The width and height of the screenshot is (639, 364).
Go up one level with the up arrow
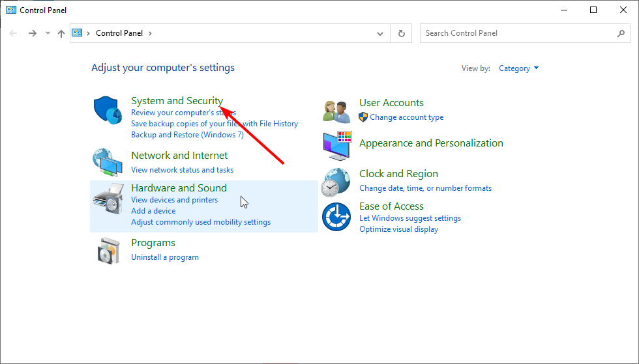pyautogui.click(x=61, y=33)
